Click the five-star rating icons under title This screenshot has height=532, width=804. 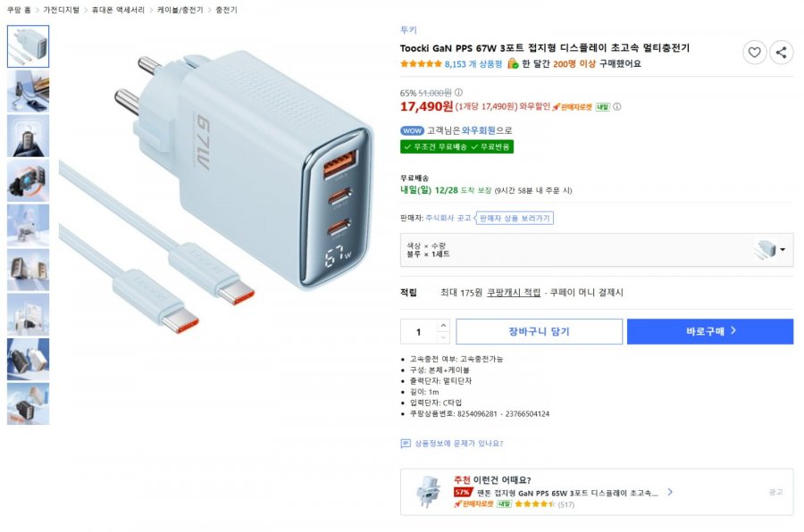(421, 64)
